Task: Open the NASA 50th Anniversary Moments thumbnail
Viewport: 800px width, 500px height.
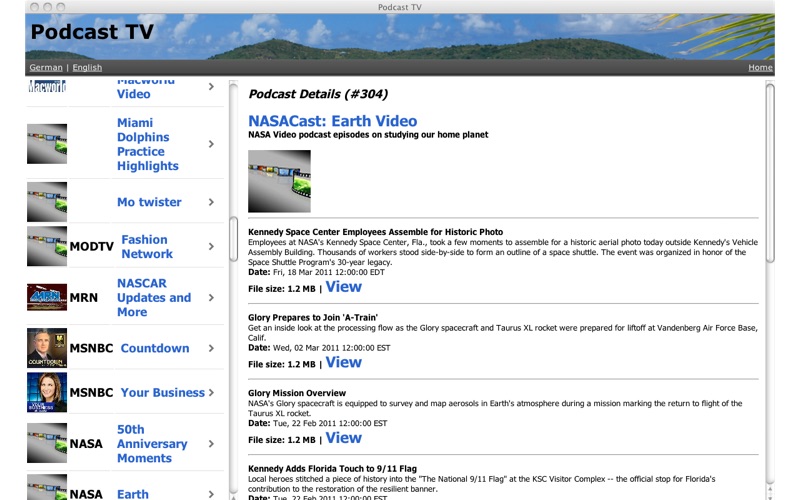Action: [x=47, y=443]
